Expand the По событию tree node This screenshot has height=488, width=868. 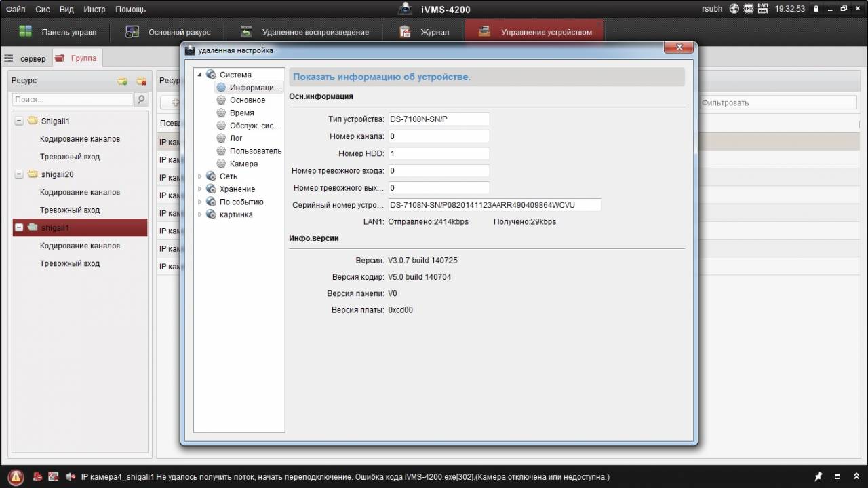pos(200,202)
